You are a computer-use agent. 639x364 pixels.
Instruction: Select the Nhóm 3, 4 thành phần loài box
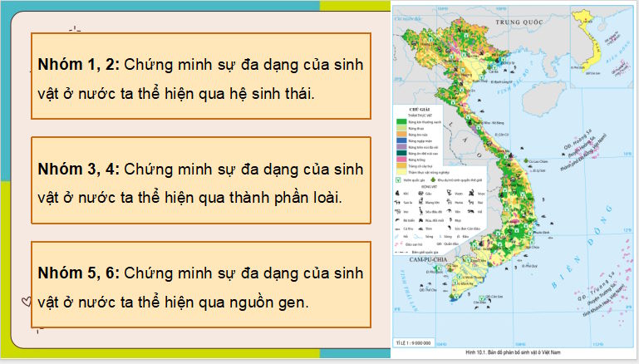(201, 180)
